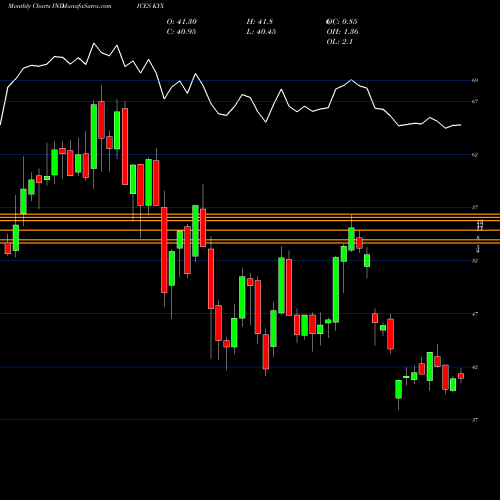Click the 47 price axis label

coord(475,314)
